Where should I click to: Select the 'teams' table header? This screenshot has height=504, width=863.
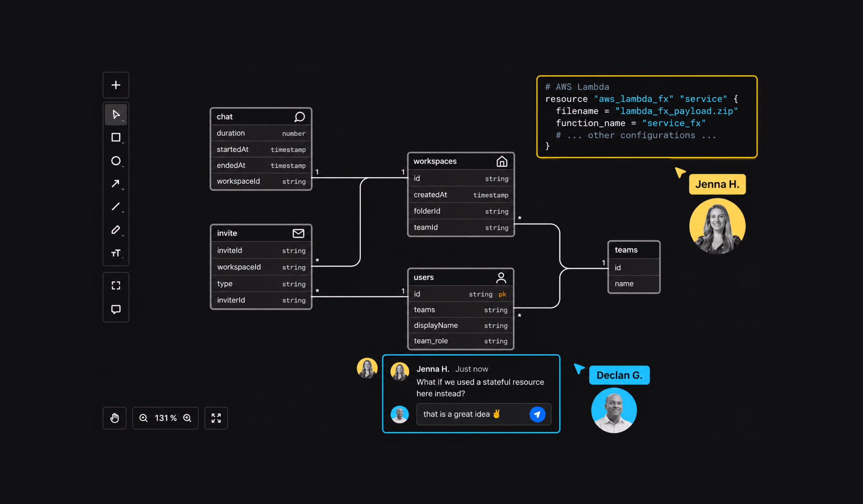pos(634,250)
